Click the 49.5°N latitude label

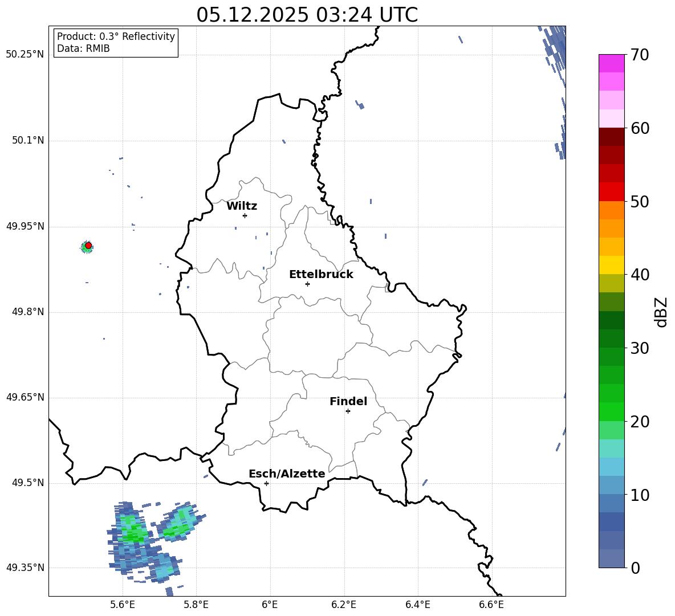pyautogui.click(x=28, y=483)
